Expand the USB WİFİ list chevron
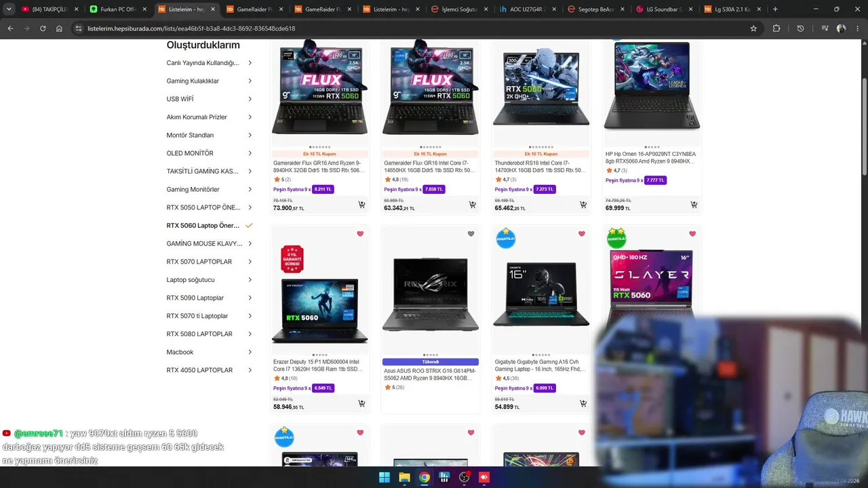 250,99
